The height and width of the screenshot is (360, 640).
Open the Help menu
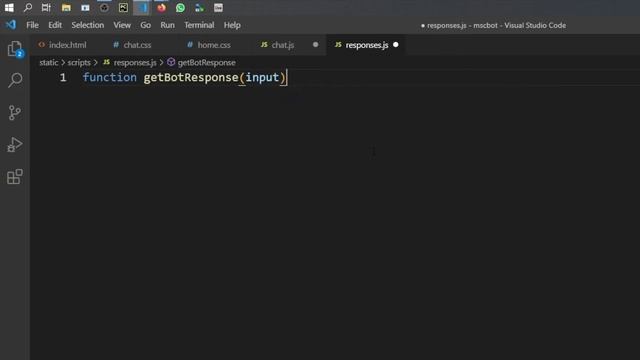232,25
